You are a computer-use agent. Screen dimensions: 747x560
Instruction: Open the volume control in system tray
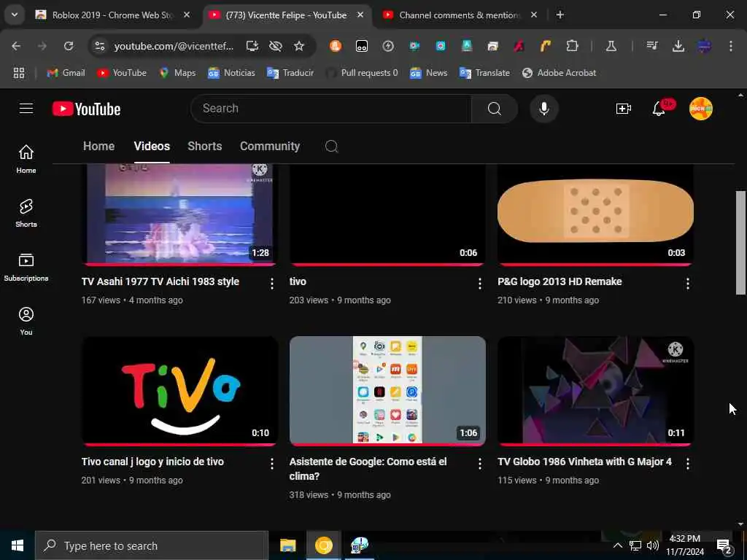tap(653, 545)
